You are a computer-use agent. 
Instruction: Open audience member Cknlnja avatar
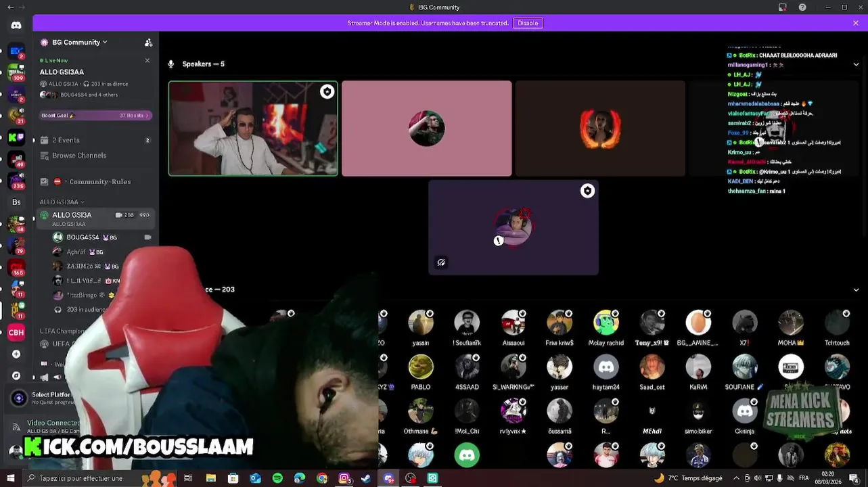[745, 411]
